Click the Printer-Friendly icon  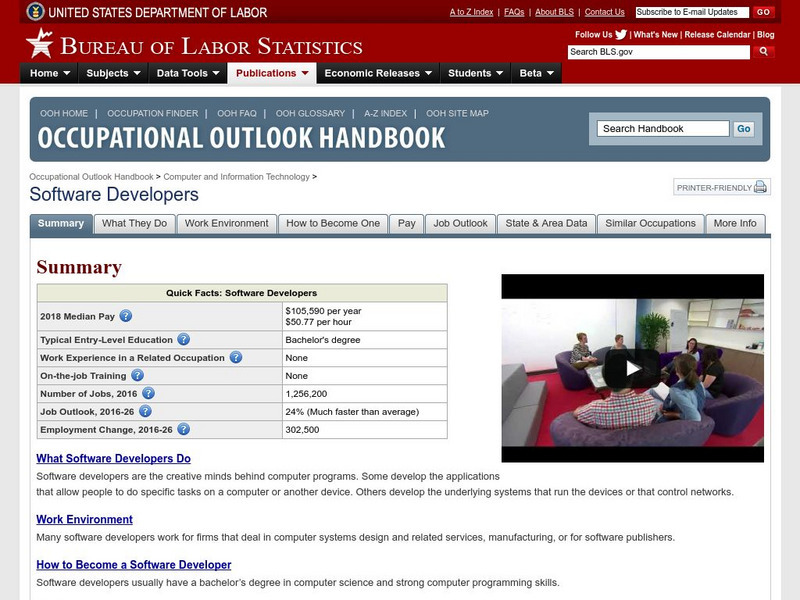pos(758,187)
